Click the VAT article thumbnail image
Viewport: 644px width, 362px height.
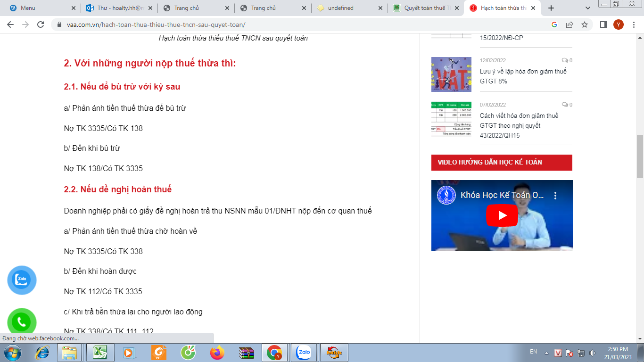click(x=451, y=74)
